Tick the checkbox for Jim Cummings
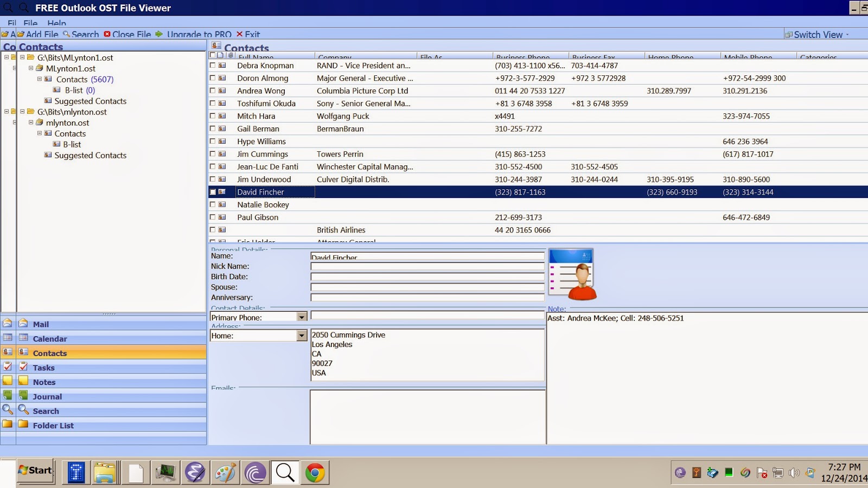 click(x=213, y=153)
